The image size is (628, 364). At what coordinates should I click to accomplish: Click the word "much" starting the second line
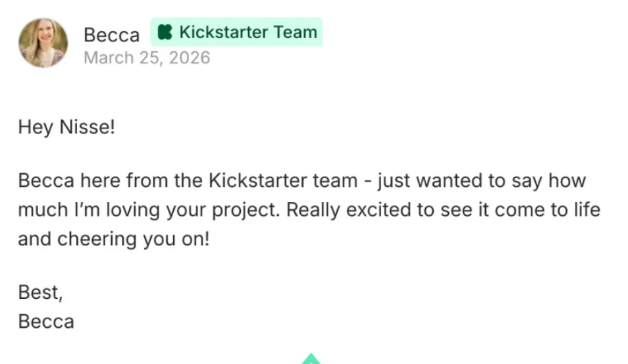41,210
